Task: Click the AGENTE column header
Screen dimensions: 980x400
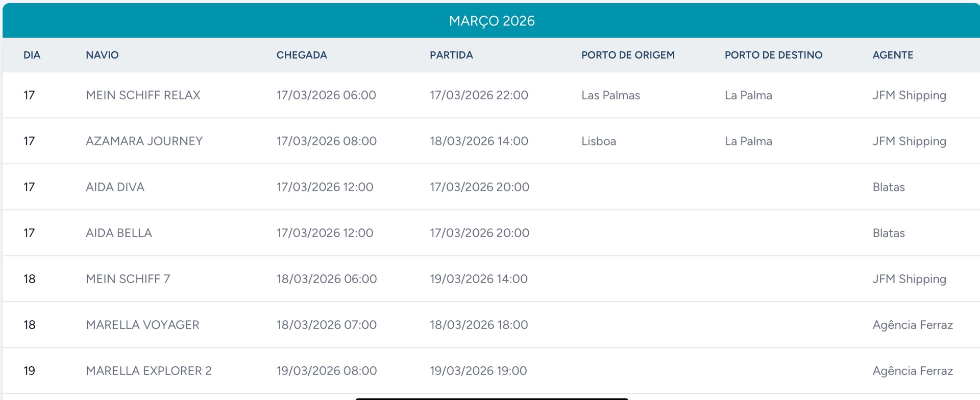Action: pos(893,55)
